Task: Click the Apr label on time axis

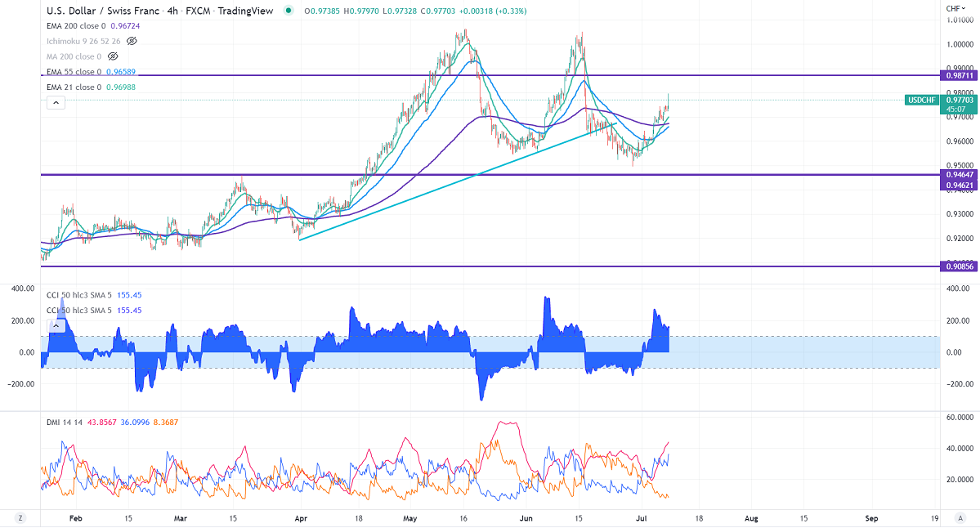Action: [301, 519]
